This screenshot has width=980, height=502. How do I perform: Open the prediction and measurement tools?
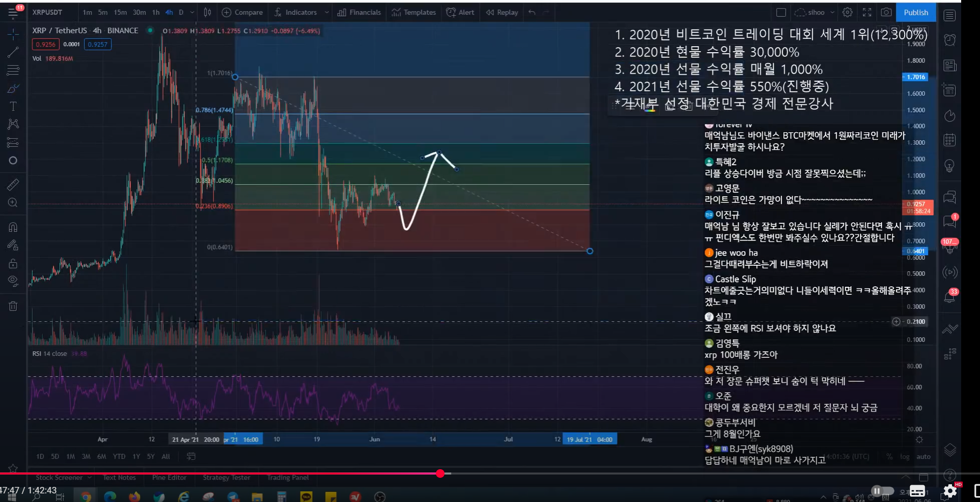click(x=13, y=143)
